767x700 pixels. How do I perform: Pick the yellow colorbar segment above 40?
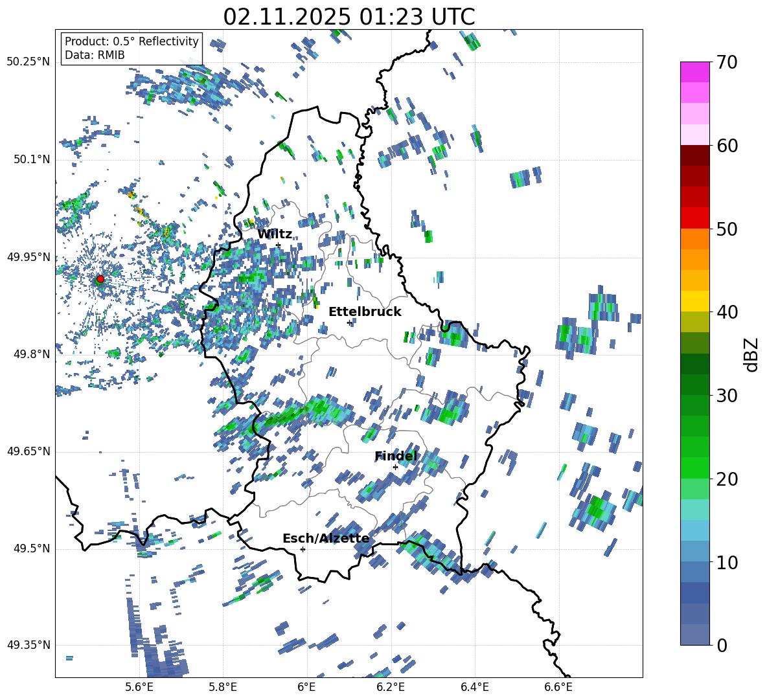coord(695,301)
